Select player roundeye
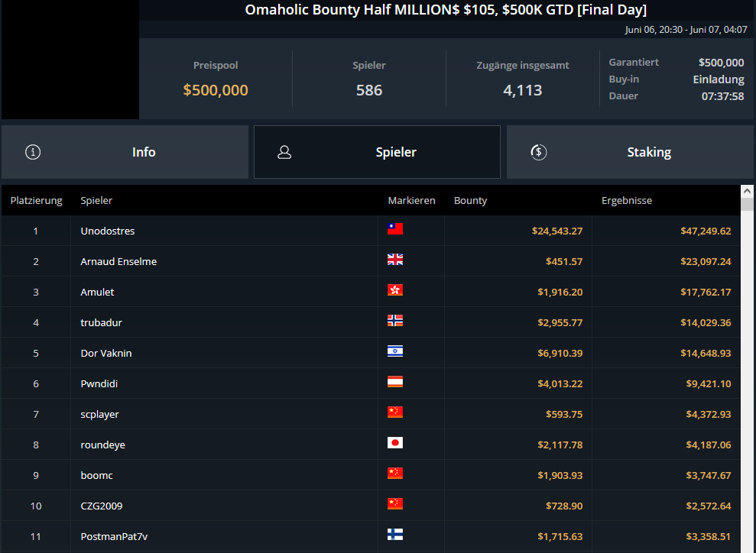 [x=102, y=445]
